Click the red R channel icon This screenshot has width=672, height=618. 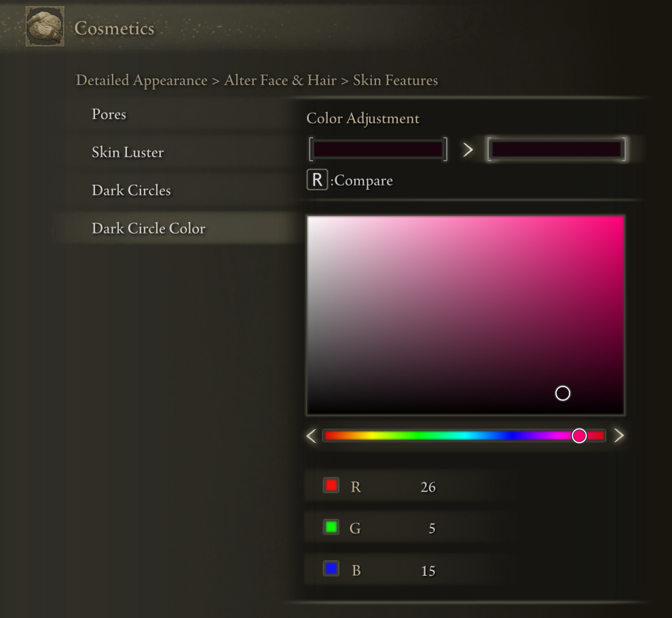[331, 486]
